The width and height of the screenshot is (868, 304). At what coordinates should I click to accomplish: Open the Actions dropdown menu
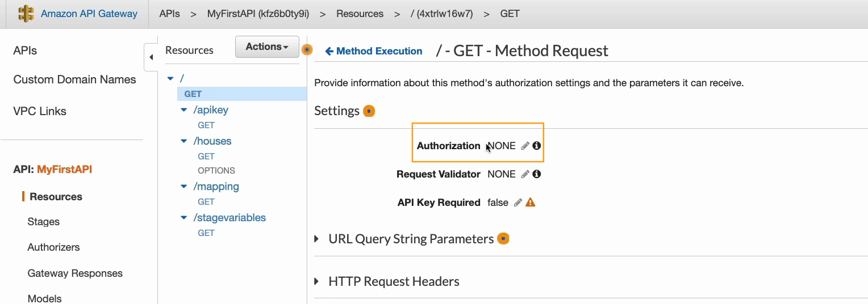point(267,47)
